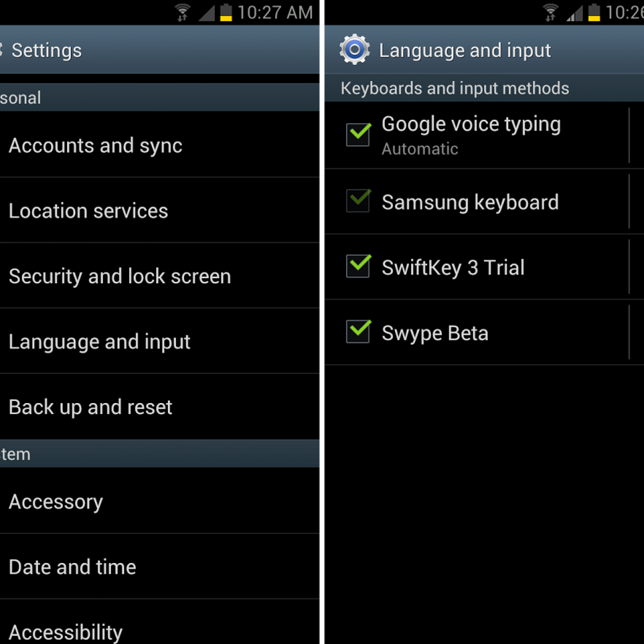Image resolution: width=644 pixels, height=644 pixels.
Task: Toggle the Samsung keyboard checkbox
Action: click(358, 200)
